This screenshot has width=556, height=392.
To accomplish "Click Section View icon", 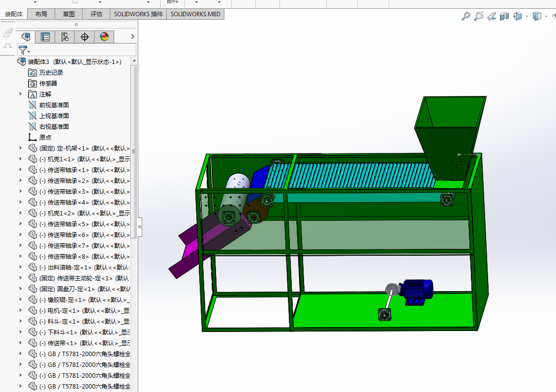I will [504, 16].
